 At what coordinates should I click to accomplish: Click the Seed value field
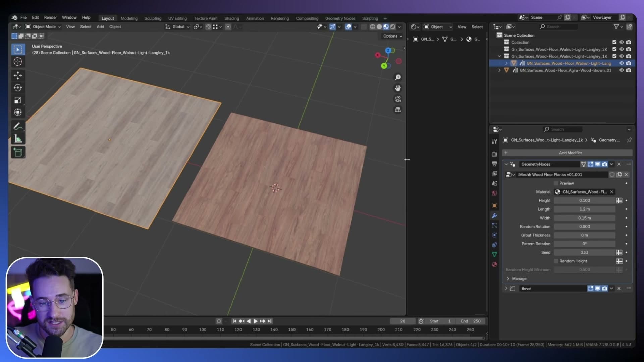[584, 253]
